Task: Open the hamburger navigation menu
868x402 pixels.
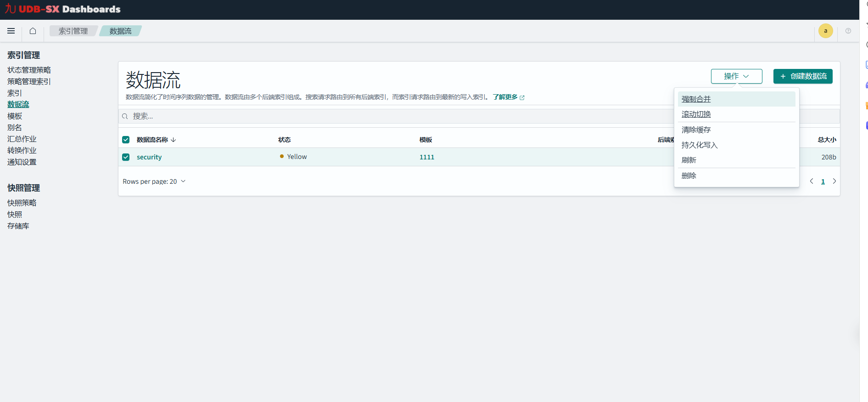Action: click(x=11, y=31)
